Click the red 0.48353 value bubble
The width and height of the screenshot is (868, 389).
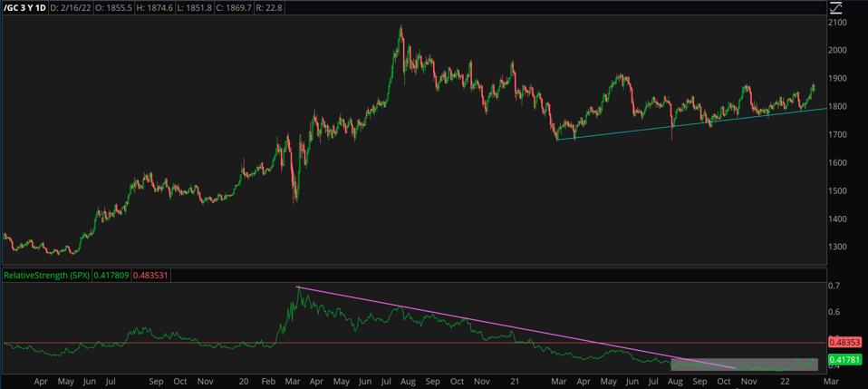[844, 343]
